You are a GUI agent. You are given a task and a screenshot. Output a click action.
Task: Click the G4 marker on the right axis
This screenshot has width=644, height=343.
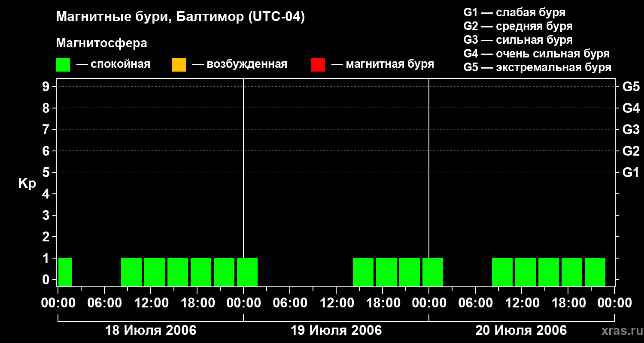tap(631, 108)
